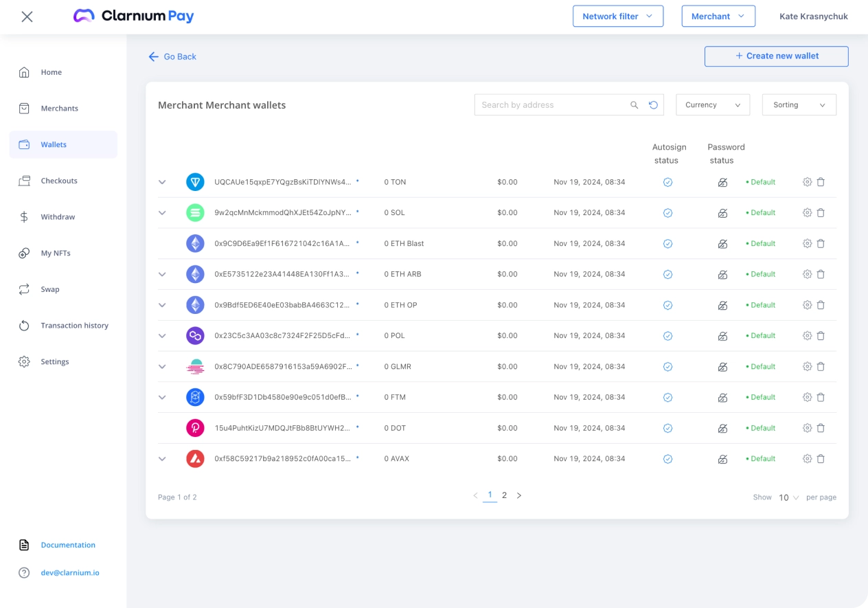This screenshot has height=608, width=868.
Task: Click the Go Back link
Action: 173,57
